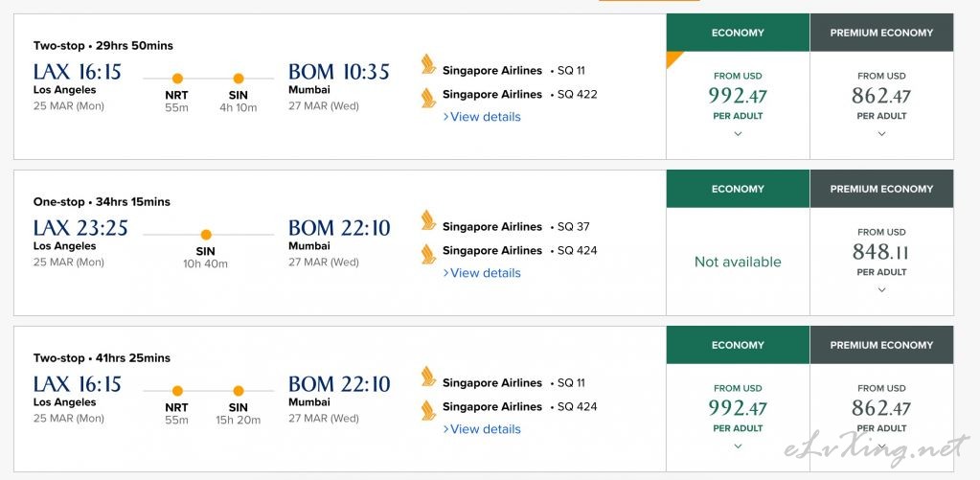The image size is (980, 480).
Task: Open View details for the 41hrs 25mins flight
Action: pyautogui.click(x=482, y=429)
